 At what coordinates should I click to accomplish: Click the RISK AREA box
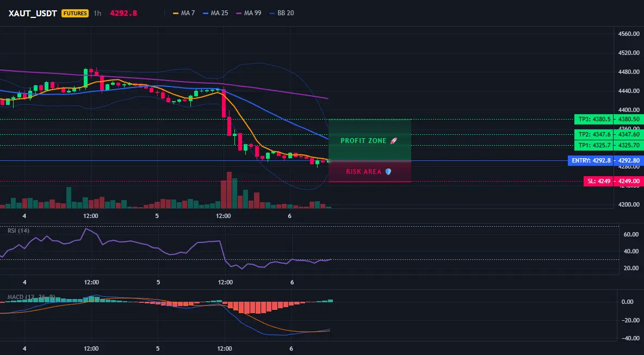point(370,171)
